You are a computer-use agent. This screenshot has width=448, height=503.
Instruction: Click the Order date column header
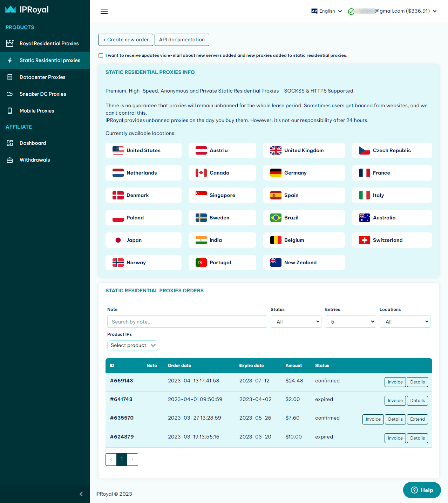click(179, 366)
